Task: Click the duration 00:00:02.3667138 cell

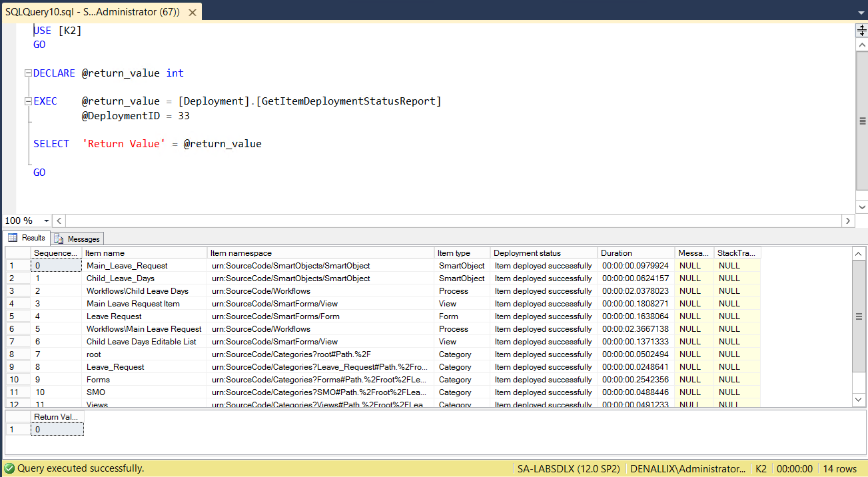Action: pyautogui.click(x=636, y=329)
